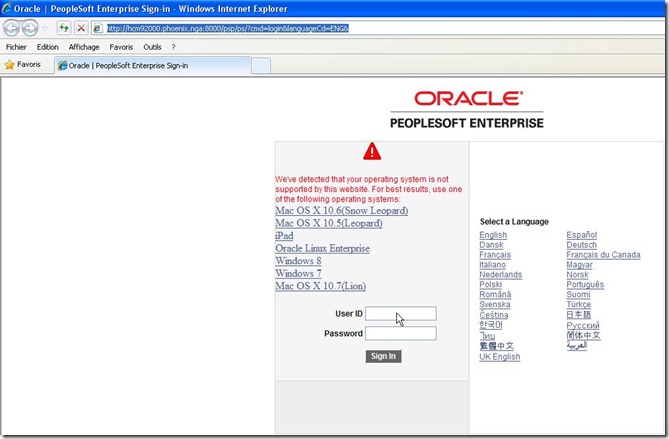This screenshot has height=439, width=669.
Task: Click the Internet Explorer icon in title bar
Action: coord(6,8)
